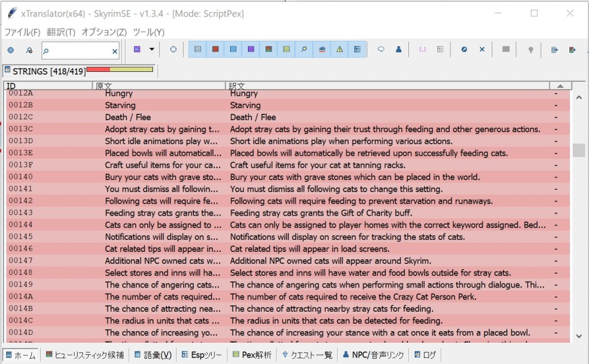Toggle the purple validated strings filter
Image resolution: width=589 pixels, height=364 pixels.
coord(250,49)
